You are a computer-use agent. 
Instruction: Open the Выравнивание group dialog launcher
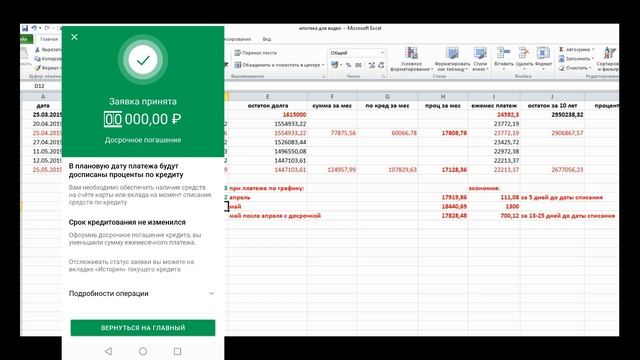click(x=324, y=76)
